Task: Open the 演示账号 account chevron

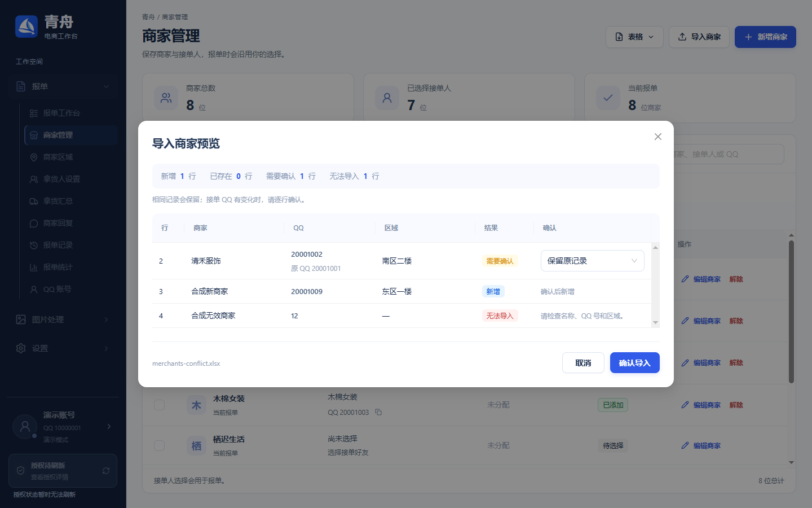Action: coord(109,427)
